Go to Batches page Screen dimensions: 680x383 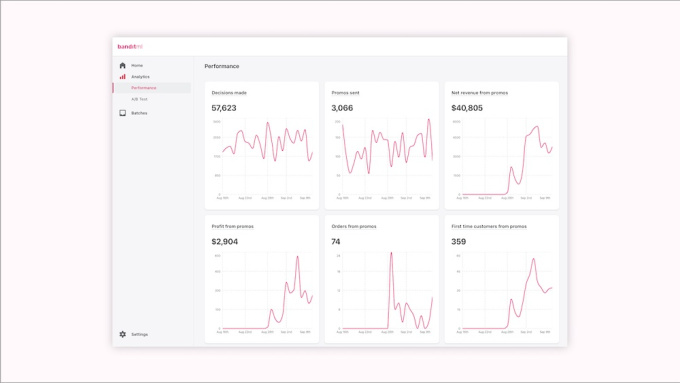pyautogui.click(x=139, y=113)
